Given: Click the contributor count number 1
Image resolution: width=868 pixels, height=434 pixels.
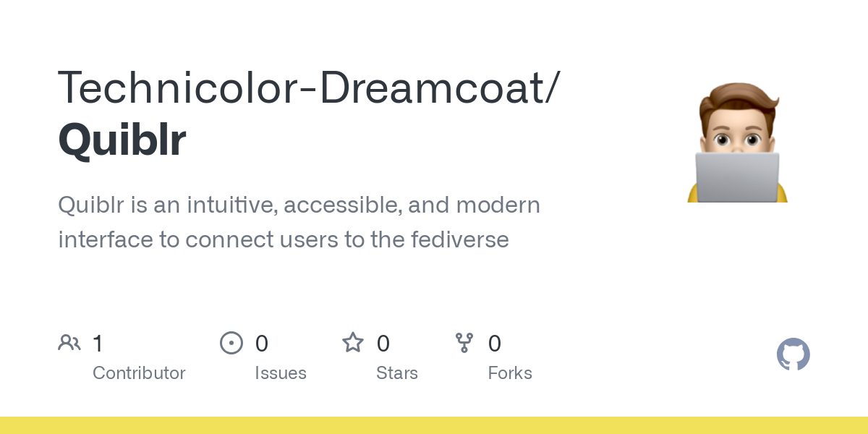Looking at the screenshot, I should [98, 344].
